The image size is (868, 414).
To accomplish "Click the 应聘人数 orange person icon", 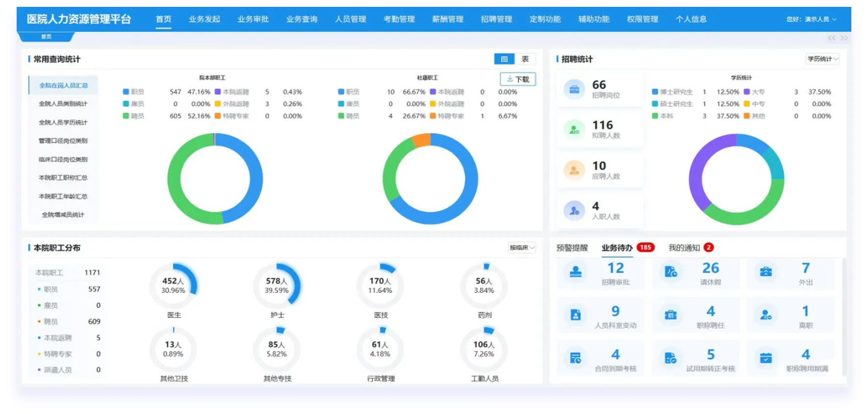I will (574, 170).
